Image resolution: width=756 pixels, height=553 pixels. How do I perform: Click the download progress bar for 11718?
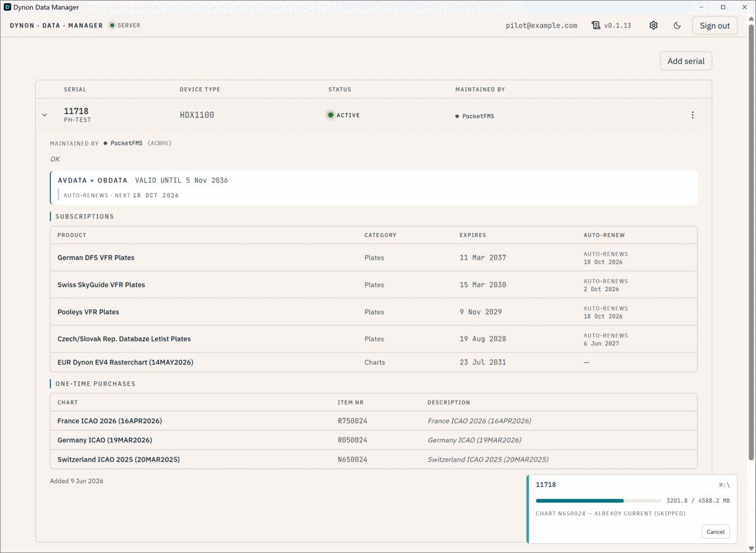[599, 501]
